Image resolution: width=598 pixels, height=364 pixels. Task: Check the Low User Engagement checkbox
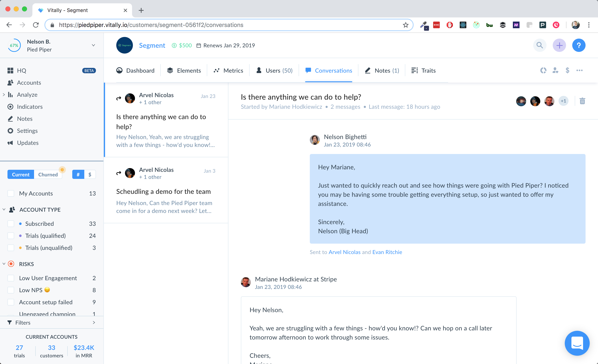coord(11,278)
